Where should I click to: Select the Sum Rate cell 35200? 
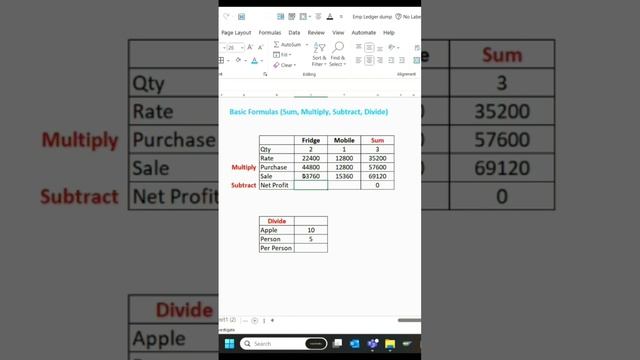coord(377,158)
